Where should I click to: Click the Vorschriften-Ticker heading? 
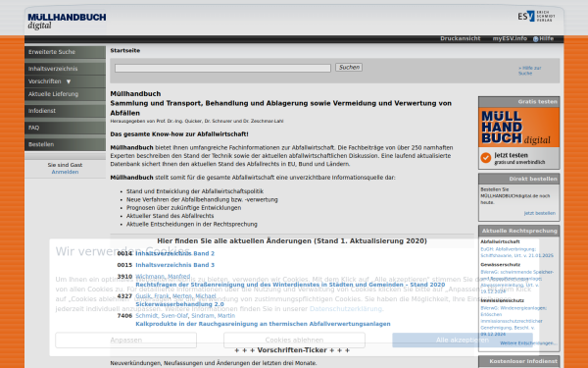[x=292, y=350]
